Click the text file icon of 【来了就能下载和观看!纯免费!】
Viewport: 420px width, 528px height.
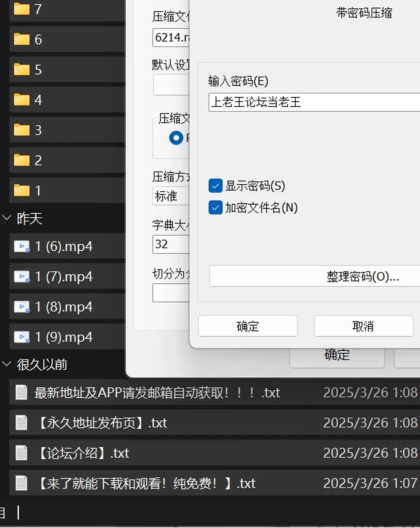[21, 483]
